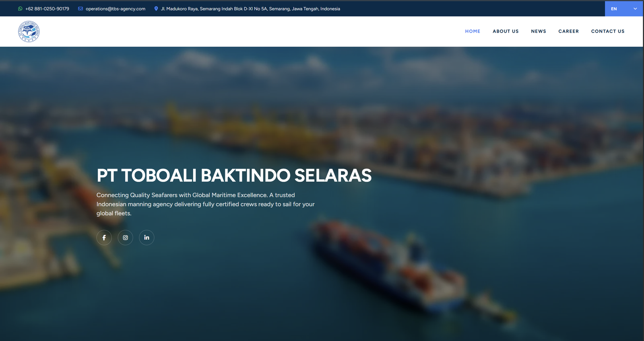Select CONTACT US in the navigation
Screen dimensions: 644x341
pos(608,31)
